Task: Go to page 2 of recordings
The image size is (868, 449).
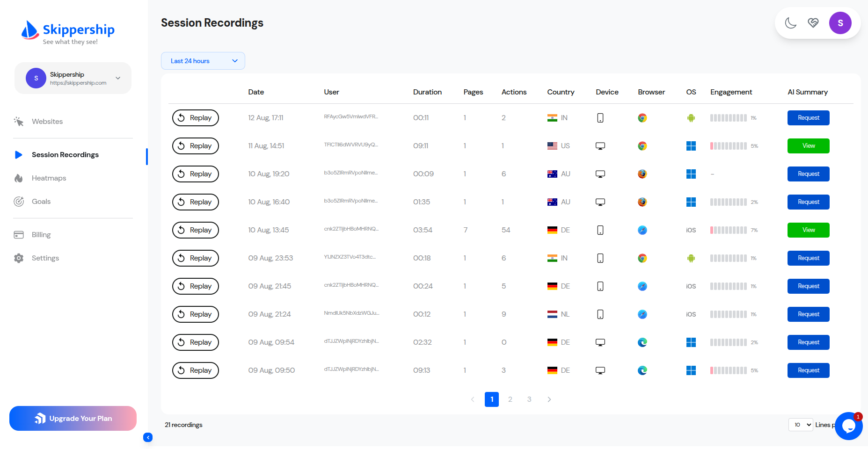Action: pos(510,399)
